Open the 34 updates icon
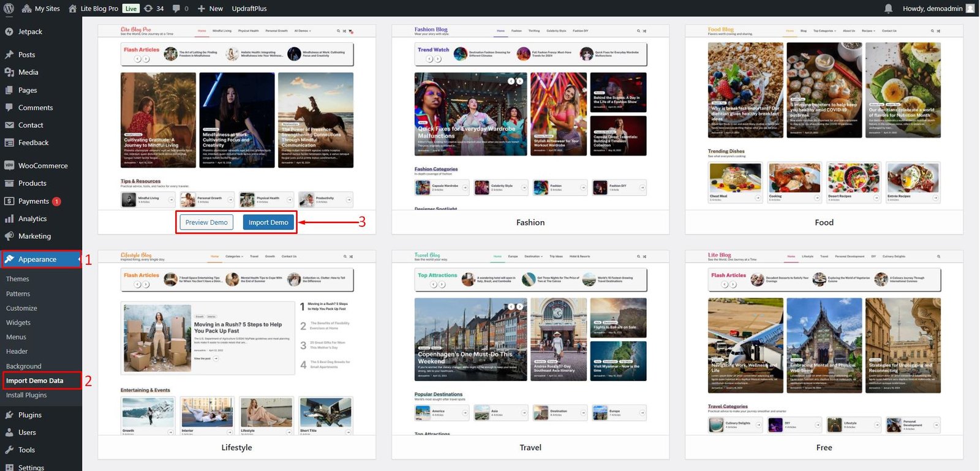The width and height of the screenshot is (980, 471). point(154,9)
